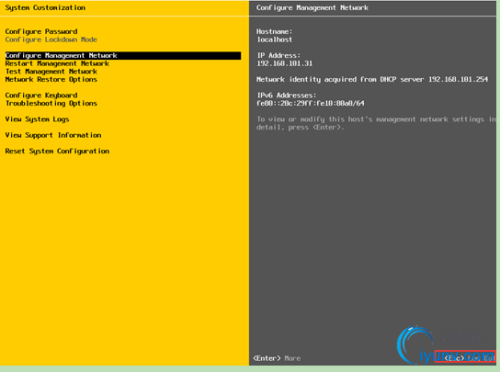The height and width of the screenshot is (372, 500).
Task: Select Configure Password menu entry
Action: point(41,32)
